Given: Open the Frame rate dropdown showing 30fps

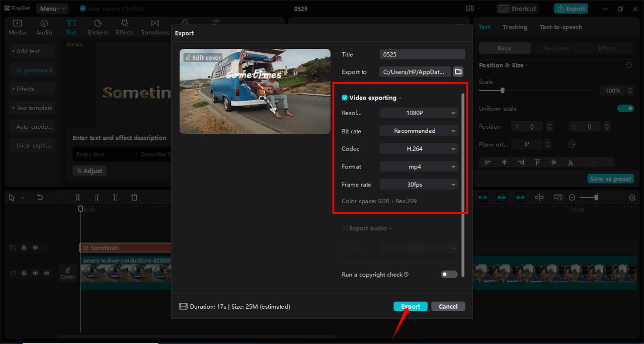Looking at the screenshot, I should [x=419, y=185].
